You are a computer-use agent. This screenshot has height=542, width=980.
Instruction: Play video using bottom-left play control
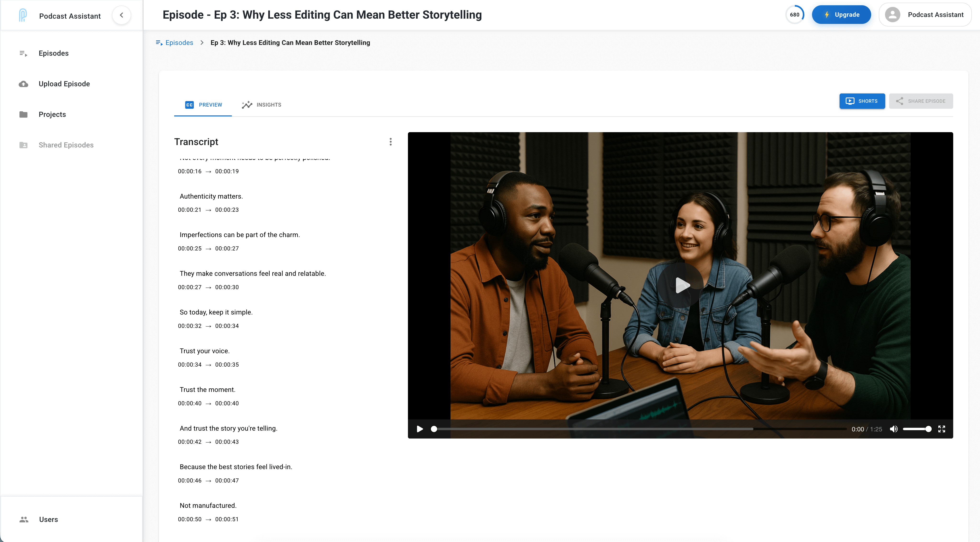pyautogui.click(x=420, y=429)
